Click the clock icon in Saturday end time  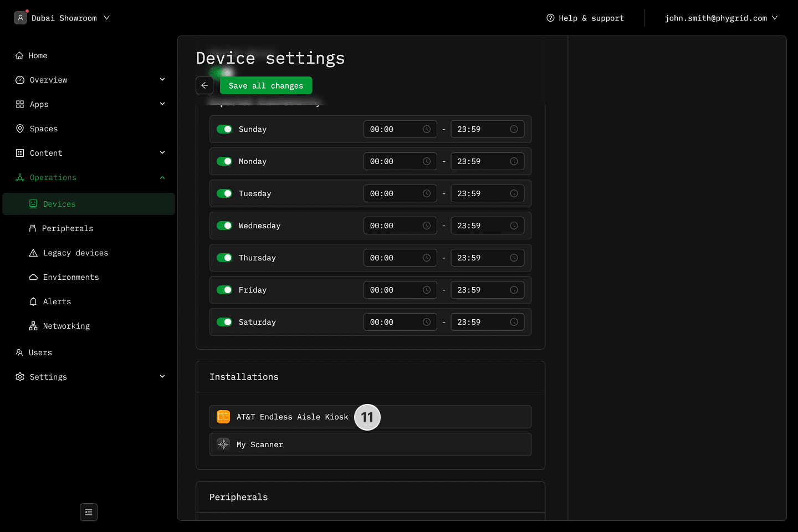click(514, 322)
